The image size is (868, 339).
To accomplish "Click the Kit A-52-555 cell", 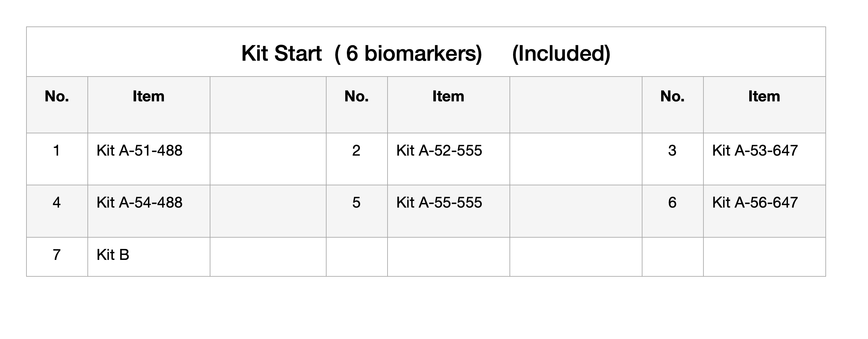I will tap(449, 159).
